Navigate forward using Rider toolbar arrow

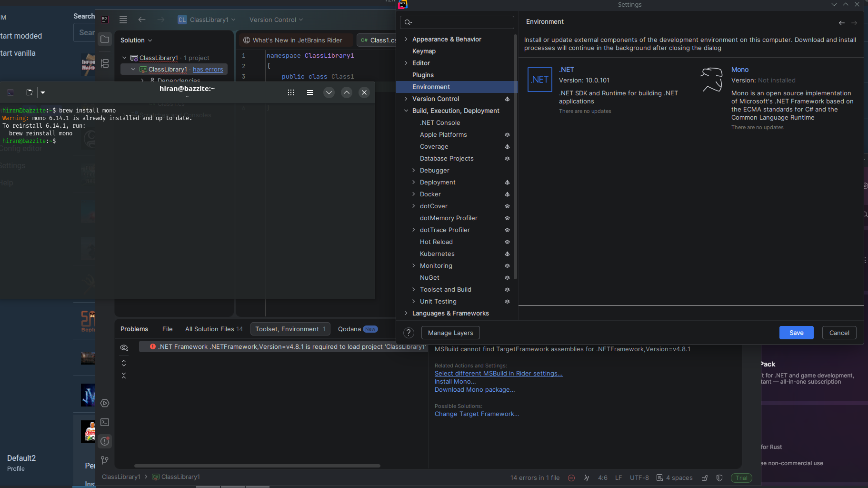tap(161, 20)
